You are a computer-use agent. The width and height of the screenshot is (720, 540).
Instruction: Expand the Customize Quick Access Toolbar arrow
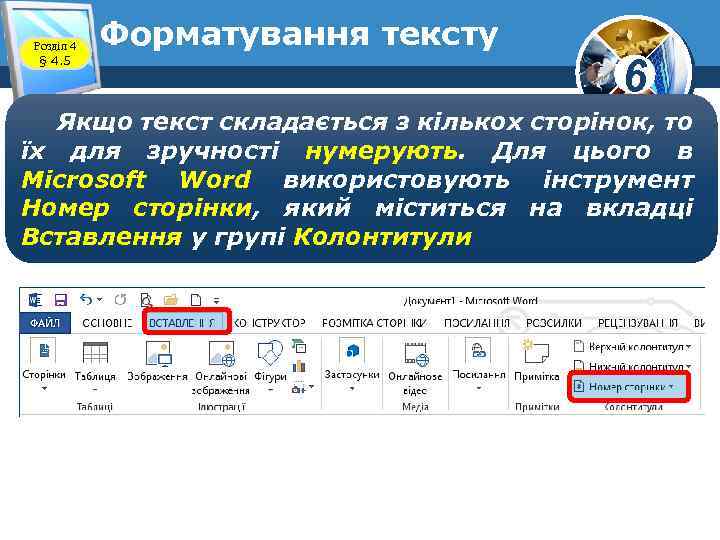tap(216, 301)
